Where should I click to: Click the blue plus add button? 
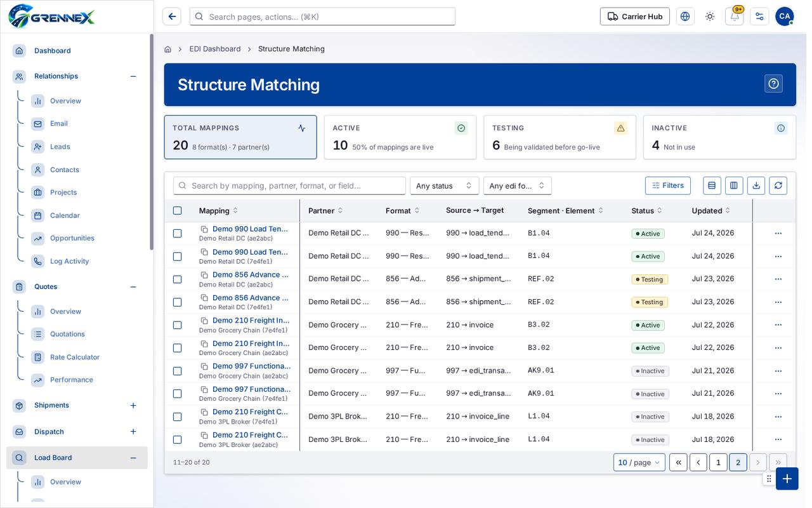click(787, 478)
